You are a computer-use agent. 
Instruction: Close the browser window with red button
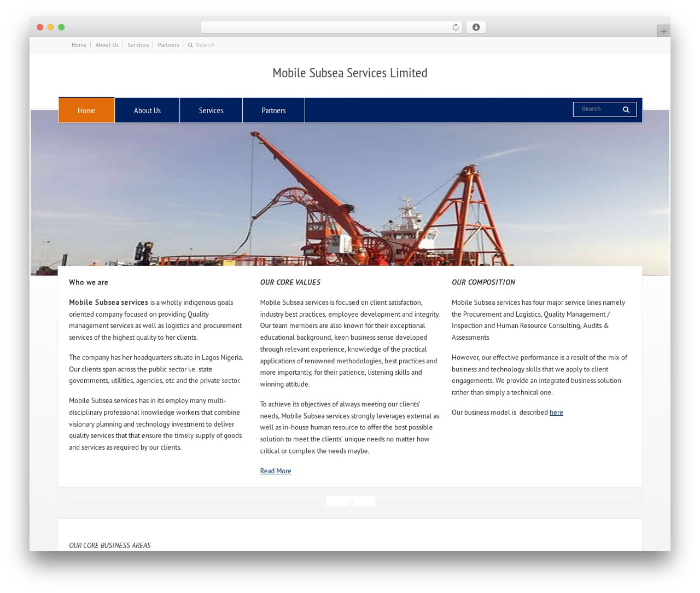coord(40,27)
